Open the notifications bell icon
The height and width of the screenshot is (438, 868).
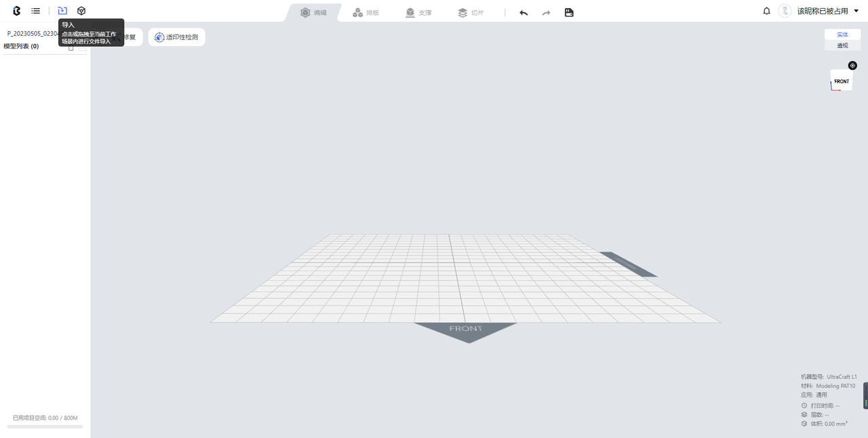[767, 11]
